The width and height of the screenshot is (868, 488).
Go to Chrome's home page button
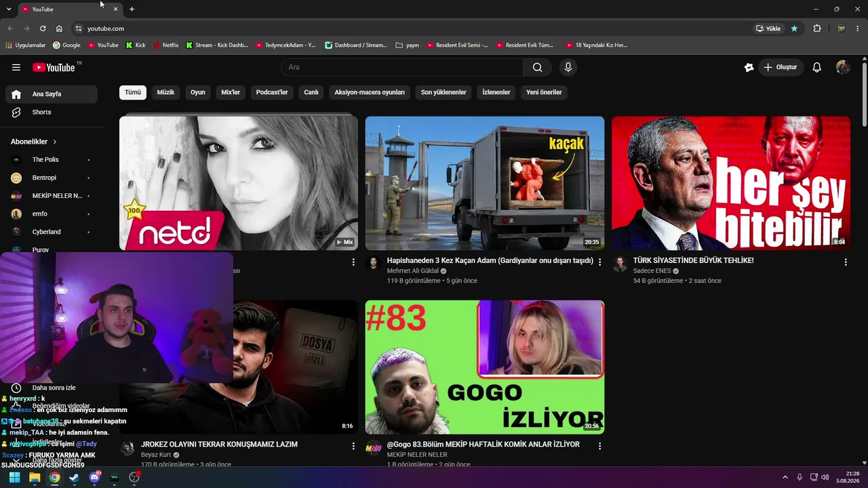point(59,28)
